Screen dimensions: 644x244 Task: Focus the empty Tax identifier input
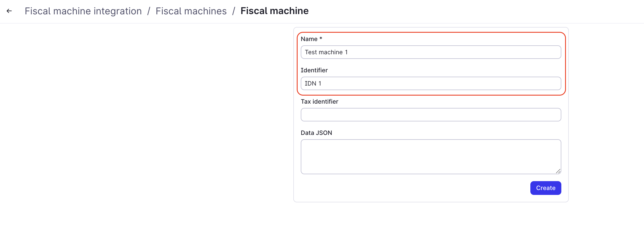click(x=431, y=115)
